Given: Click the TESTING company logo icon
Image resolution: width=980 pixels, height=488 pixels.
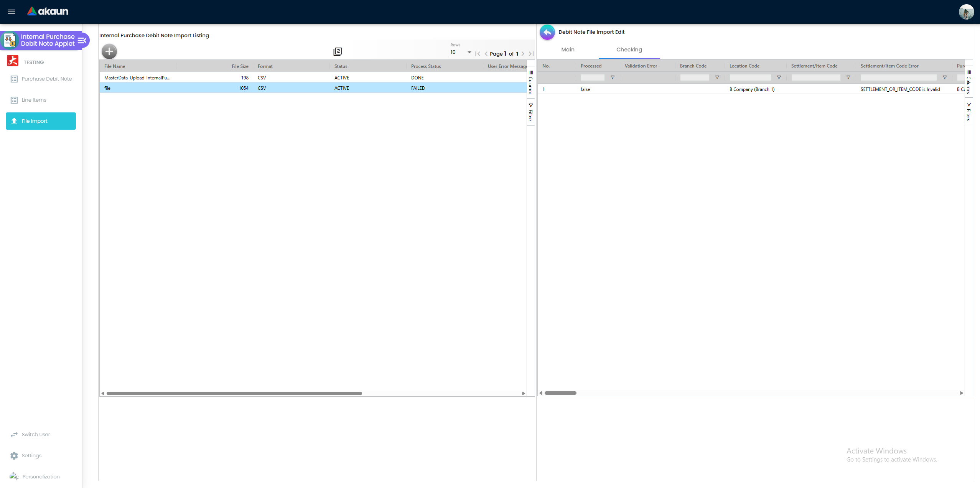Looking at the screenshot, I should coord(13,61).
